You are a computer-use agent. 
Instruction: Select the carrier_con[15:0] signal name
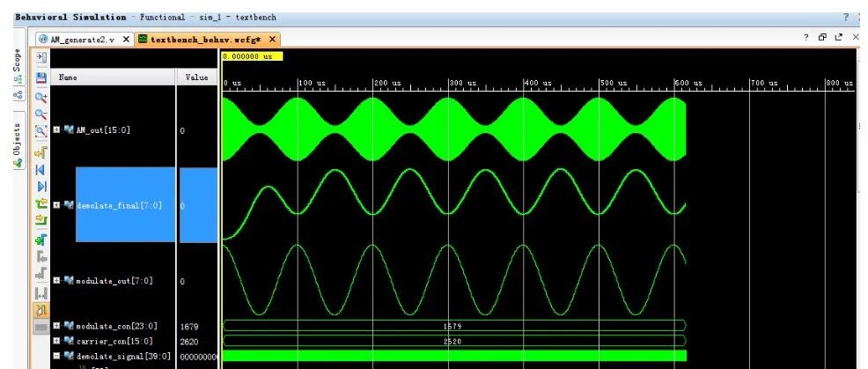point(114,341)
